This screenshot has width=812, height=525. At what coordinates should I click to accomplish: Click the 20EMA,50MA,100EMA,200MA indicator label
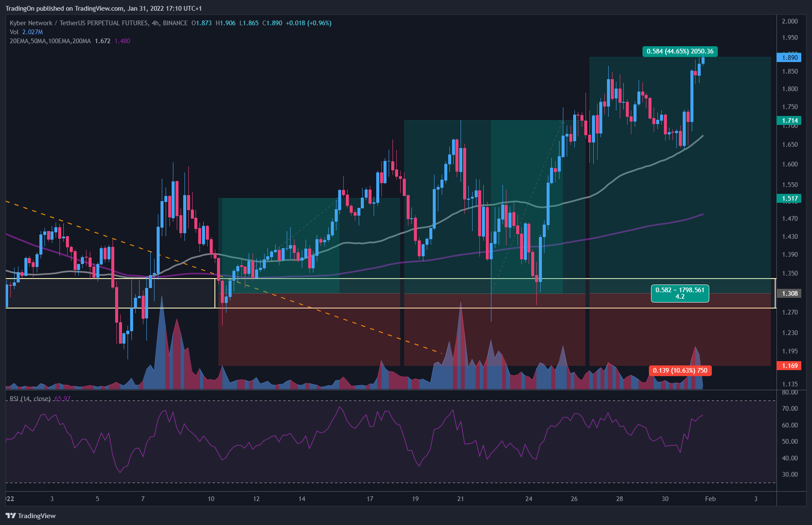(50, 41)
